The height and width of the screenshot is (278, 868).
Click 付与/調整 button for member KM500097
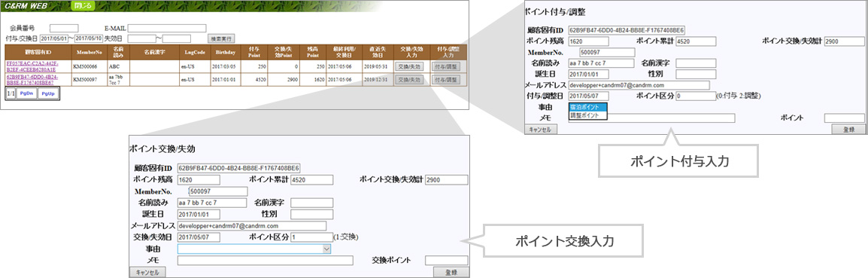click(x=445, y=80)
